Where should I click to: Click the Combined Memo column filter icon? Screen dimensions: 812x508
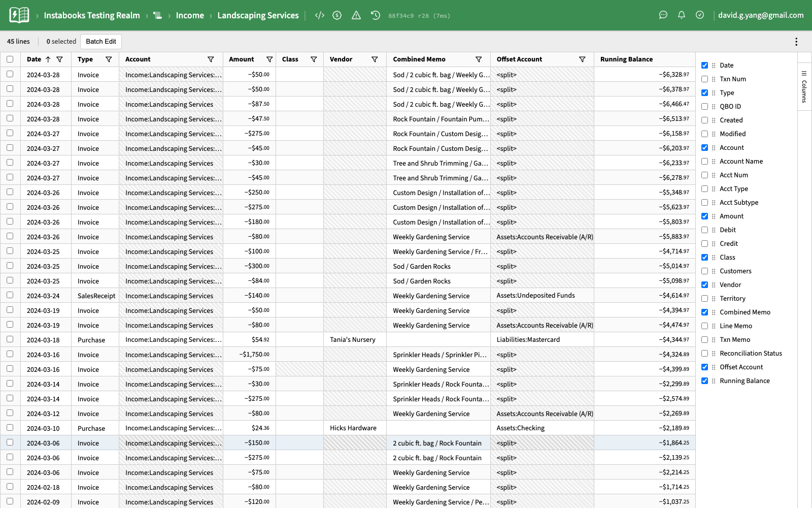pyautogui.click(x=479, y=59)
